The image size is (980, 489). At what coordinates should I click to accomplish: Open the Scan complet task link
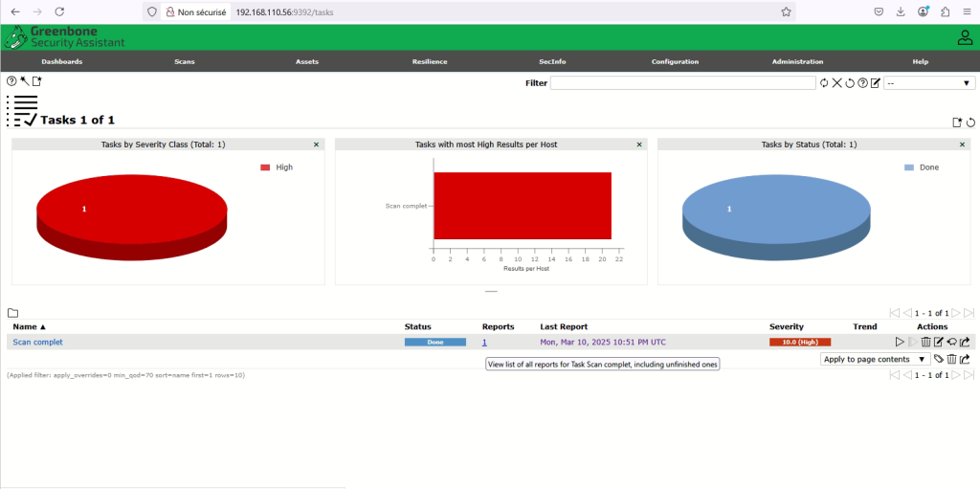pos(37,342)
